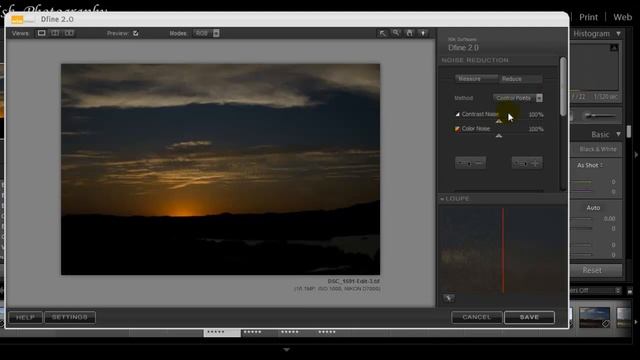Click the Color Noise icon
The image size is (640, 360).
pos(457,129)
